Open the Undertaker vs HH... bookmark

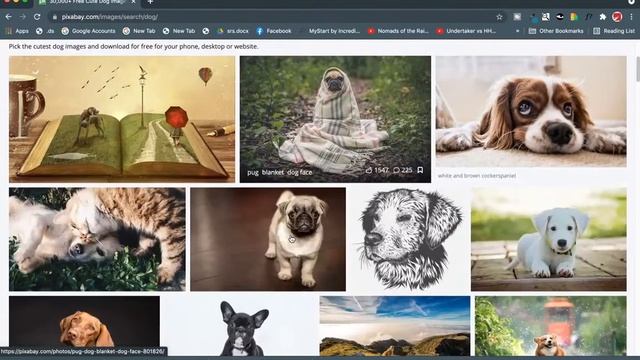[466, 31]
